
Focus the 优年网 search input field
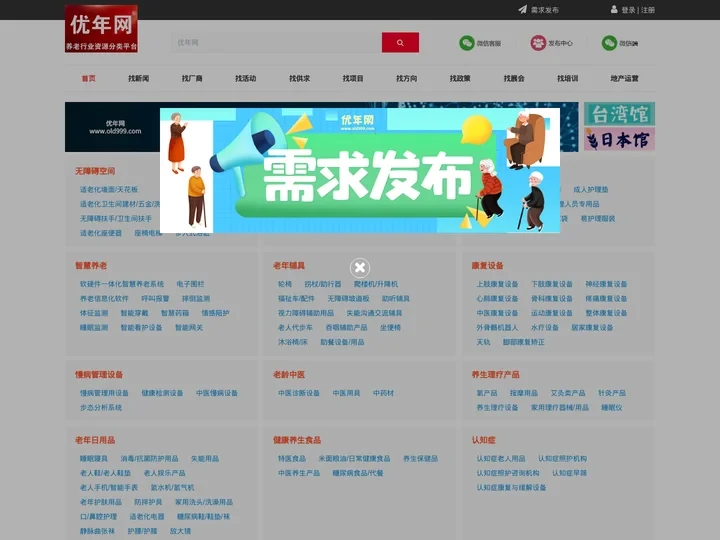(x=276, y=42)
